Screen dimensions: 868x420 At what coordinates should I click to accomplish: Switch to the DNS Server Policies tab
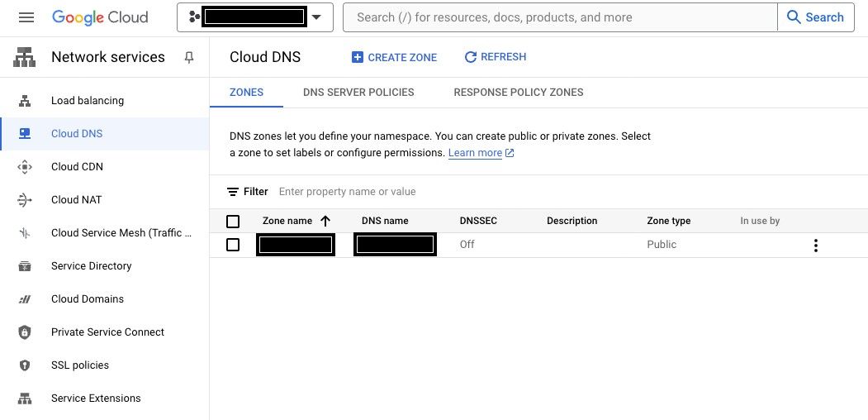click(358, 93)
